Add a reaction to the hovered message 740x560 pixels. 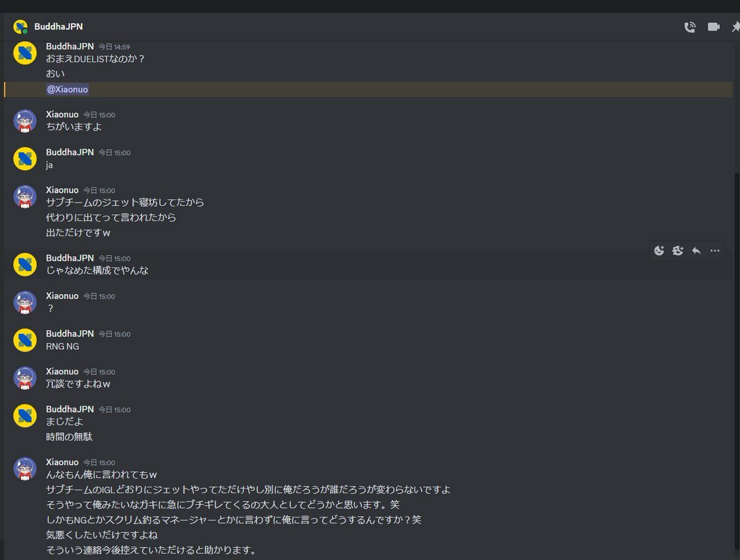[659, 250]
